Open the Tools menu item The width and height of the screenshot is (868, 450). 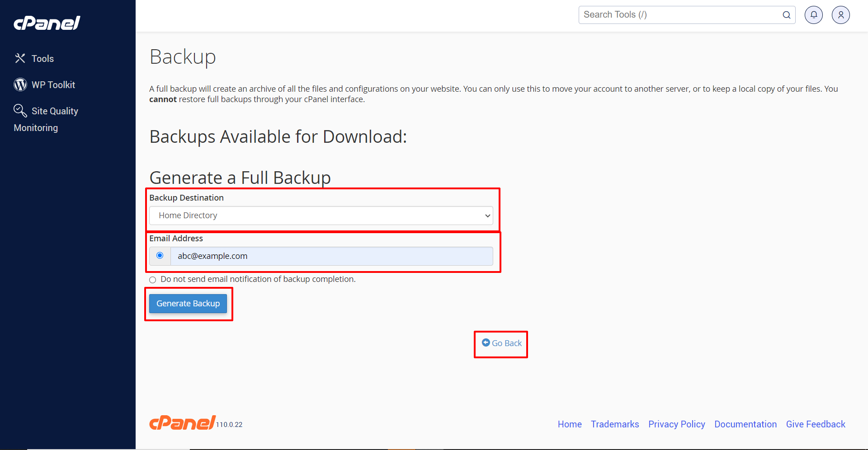tap(42, 59)
